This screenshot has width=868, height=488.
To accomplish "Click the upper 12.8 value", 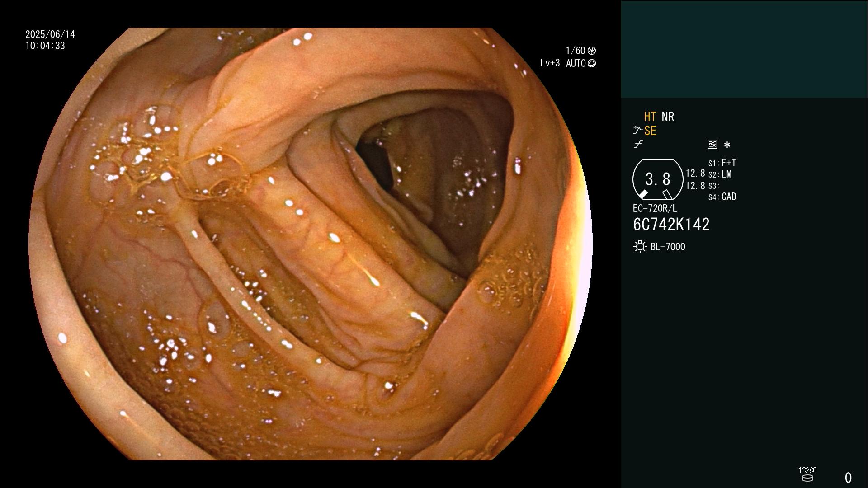I will pos(695,173).
